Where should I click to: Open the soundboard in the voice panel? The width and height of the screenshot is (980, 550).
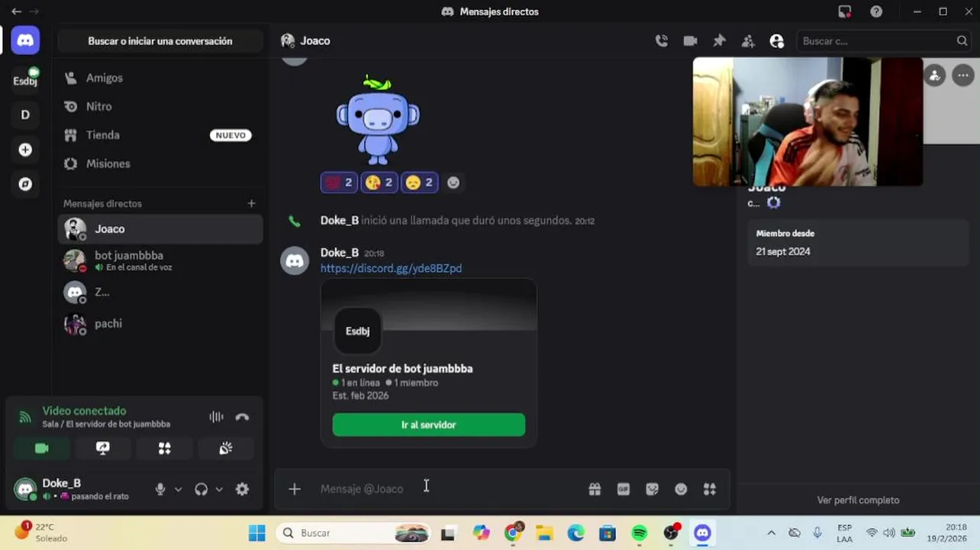226,448
